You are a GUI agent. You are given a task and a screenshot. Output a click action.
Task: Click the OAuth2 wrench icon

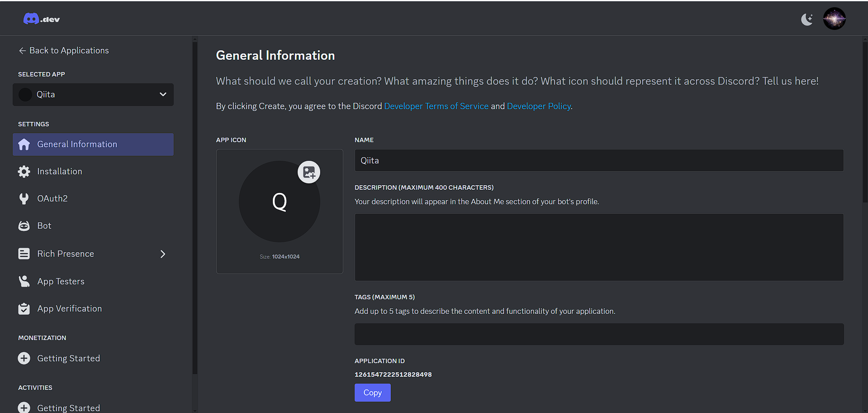pos(24,198)
